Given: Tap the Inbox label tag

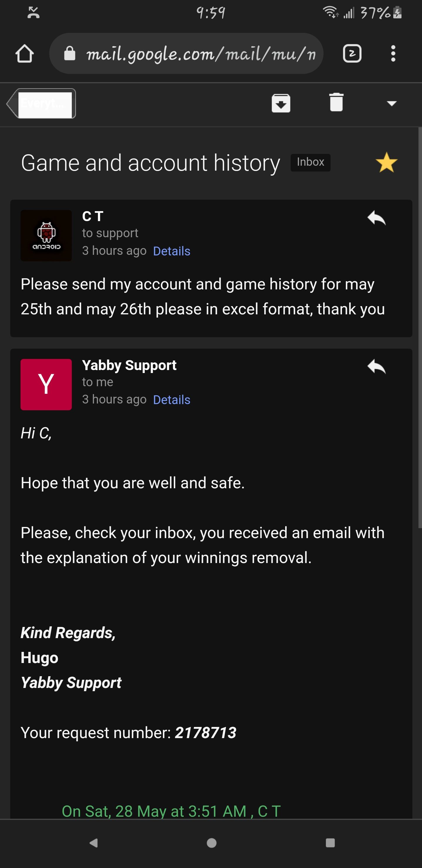Looking at the screenshot, I should 310,162.
